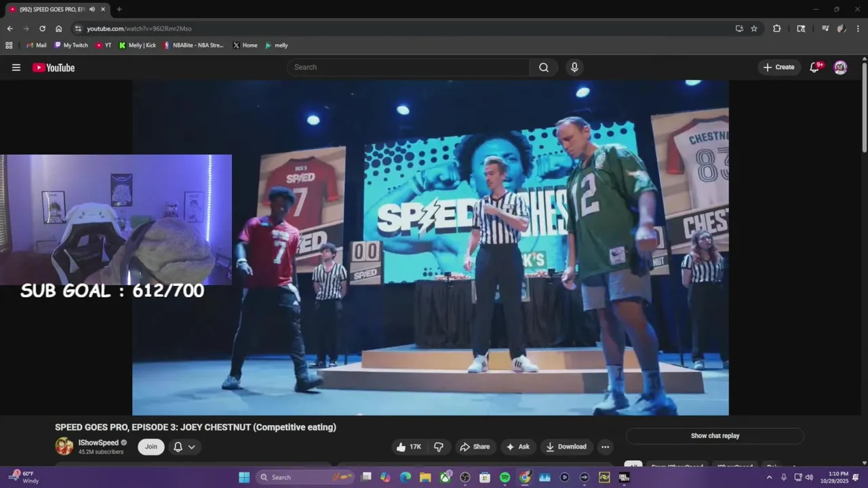The image size is (868, 488).
Task: Open the melly bookmark
Action: (x=276, y=45)
